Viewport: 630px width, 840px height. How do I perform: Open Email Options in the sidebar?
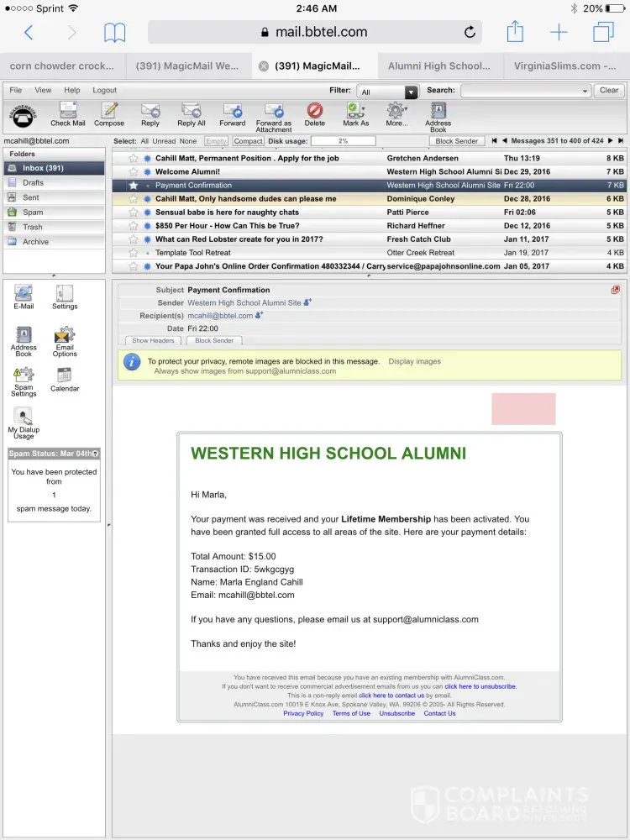(65, 342)
